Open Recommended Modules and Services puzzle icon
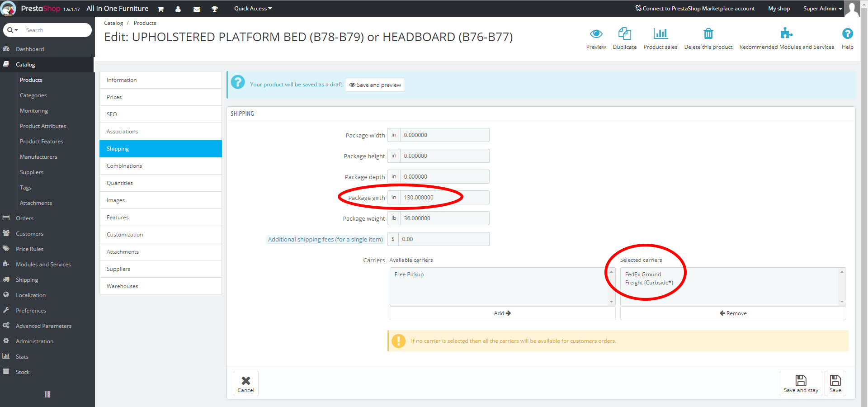 786,33
